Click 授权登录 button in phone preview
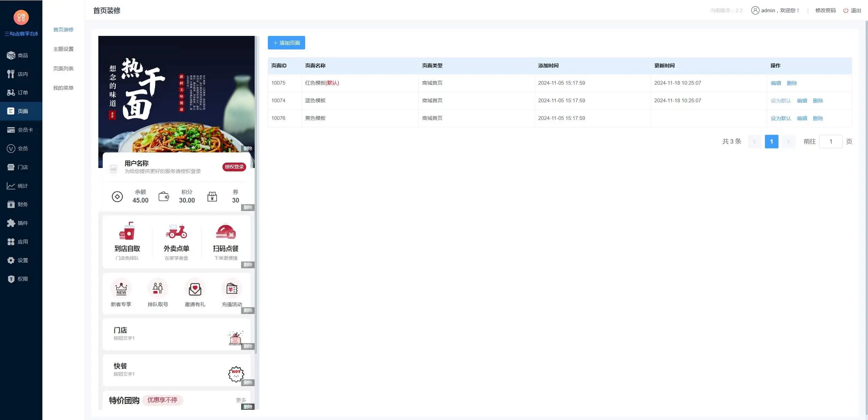 pyautogui.click(x=234, y=167)
